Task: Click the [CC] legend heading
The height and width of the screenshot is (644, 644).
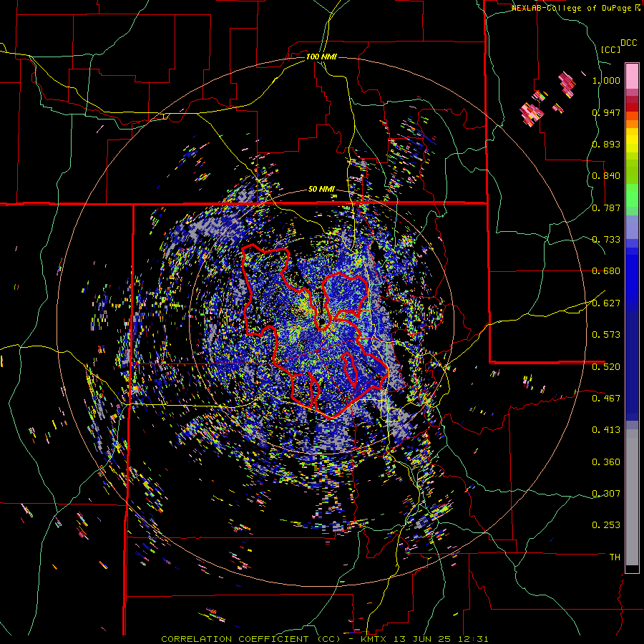Action: (x=610, y=49)
